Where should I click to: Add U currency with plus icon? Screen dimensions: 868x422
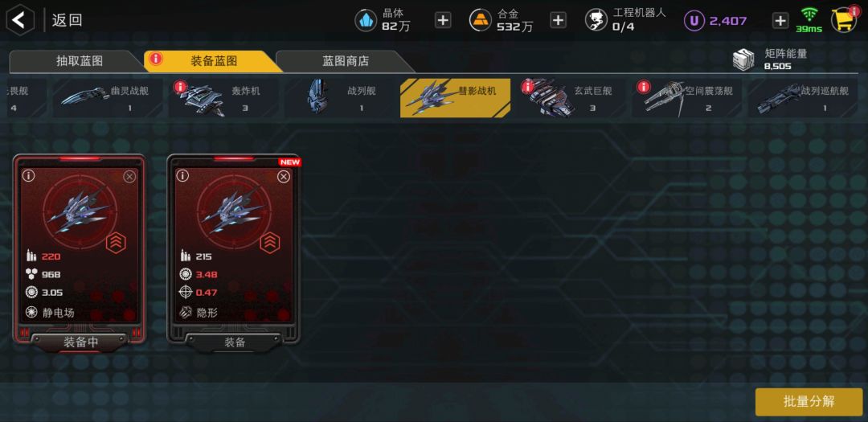[780, 20]
